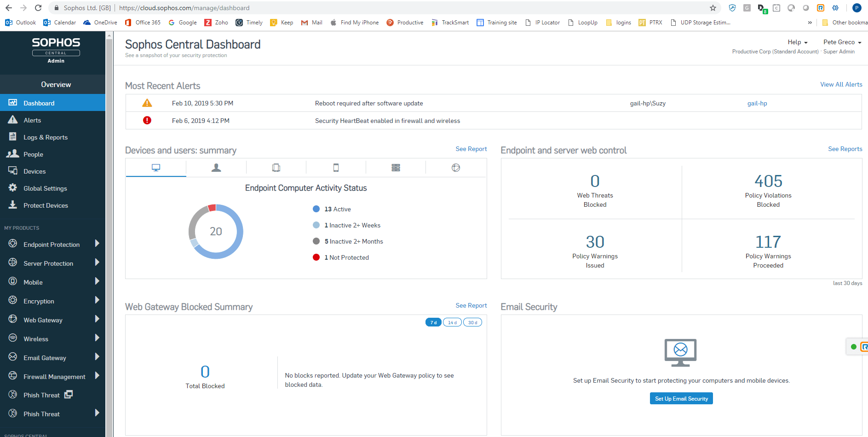Click the 1 Not Protected red legend dot
Viewport: 868px width, 437px height.
316,257
